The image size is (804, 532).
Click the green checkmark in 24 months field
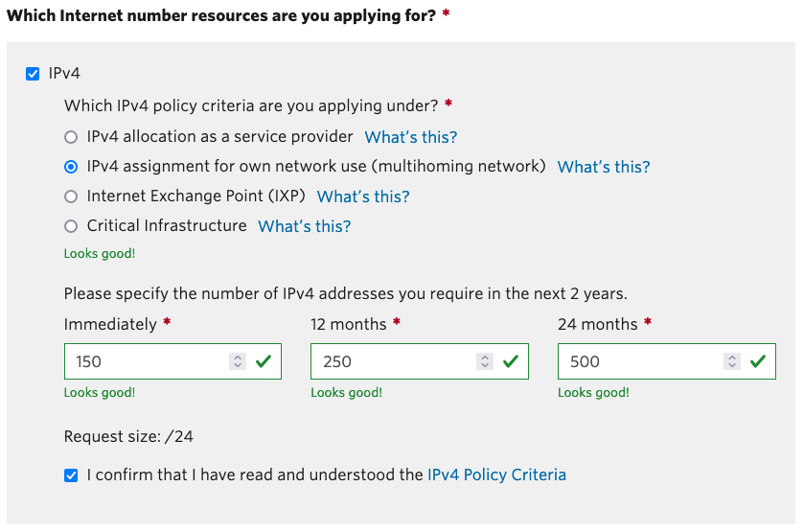758,361
